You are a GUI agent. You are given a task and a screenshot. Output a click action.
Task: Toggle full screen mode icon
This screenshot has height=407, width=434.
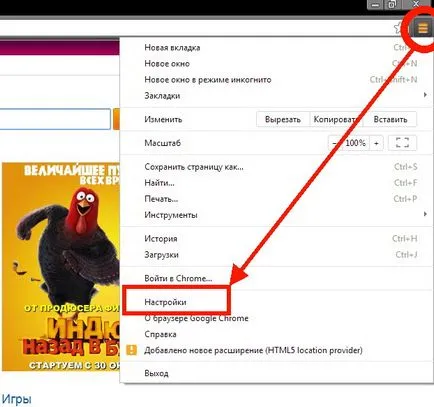click(402, 143)
